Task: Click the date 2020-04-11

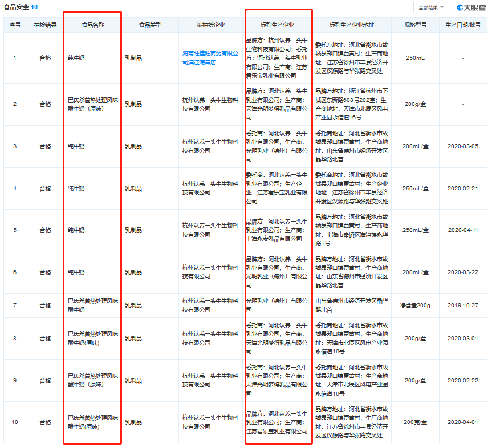Action: (463, 230)
